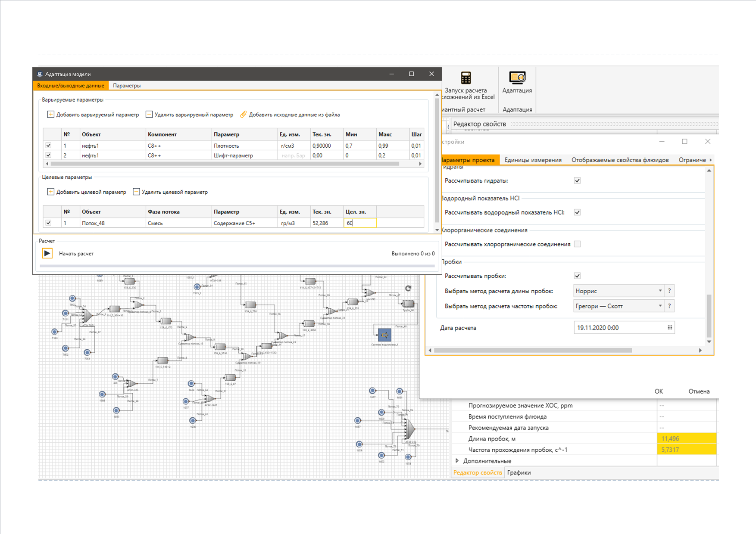Click Удалить варьируемый параметр label
756x534 pixels.
tap(194, 115)
